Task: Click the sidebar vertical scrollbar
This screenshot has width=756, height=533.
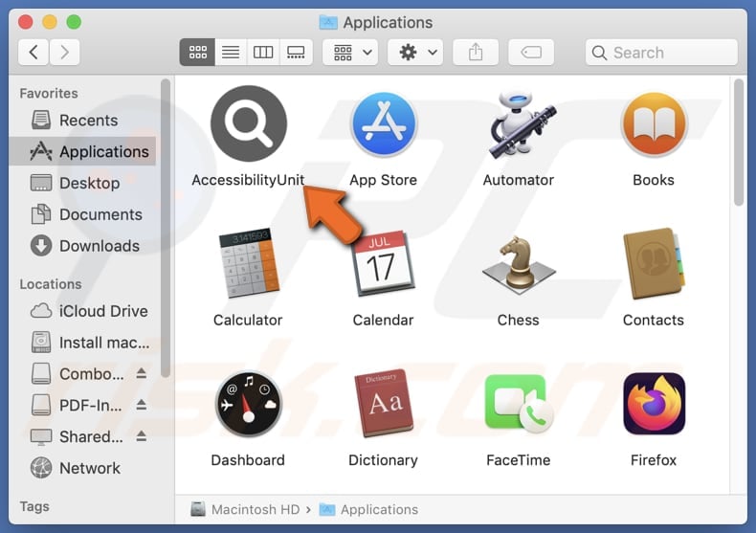Action: coord(166,228)
